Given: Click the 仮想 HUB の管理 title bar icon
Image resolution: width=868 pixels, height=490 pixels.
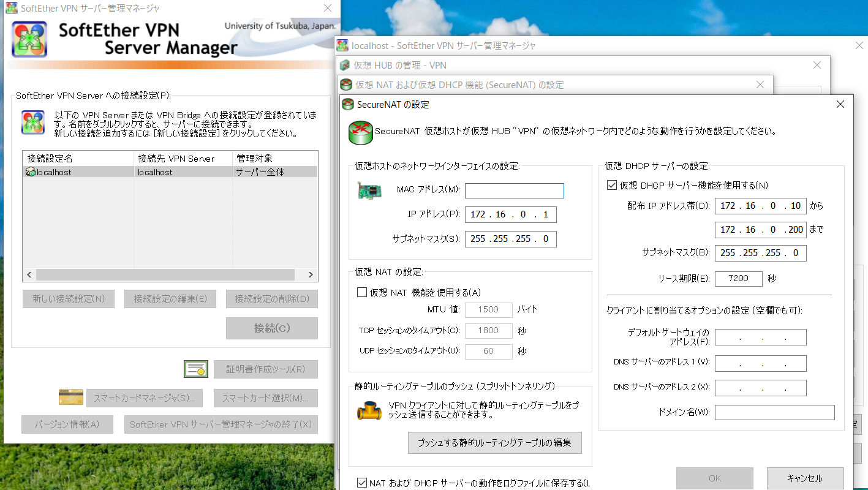Looking at the screenshot, I should coord(345,65).
